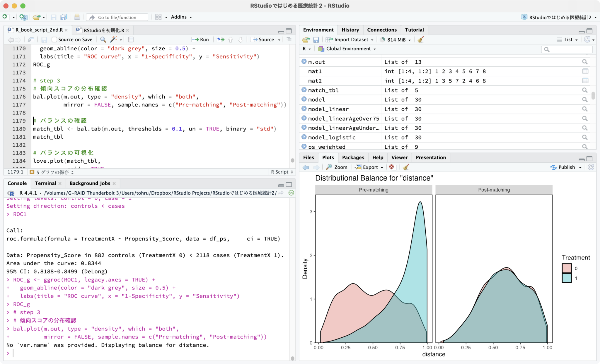This screenshot has width=600, height=364.
Task: Click the code tools magic wand icon
Action: (114, 40)
